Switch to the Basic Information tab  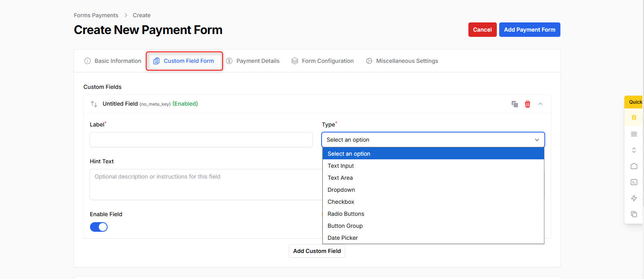113,61
